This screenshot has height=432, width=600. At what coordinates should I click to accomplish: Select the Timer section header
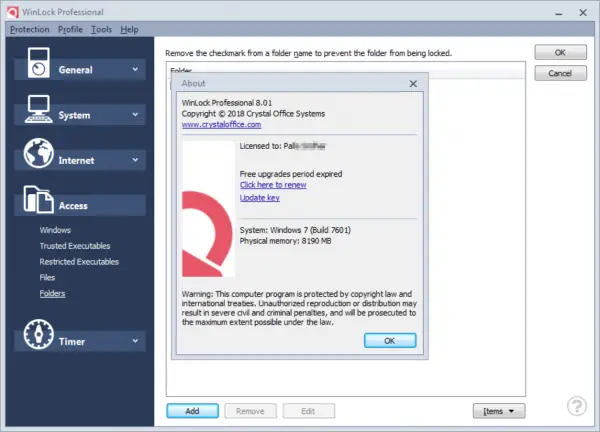(80, 341)
